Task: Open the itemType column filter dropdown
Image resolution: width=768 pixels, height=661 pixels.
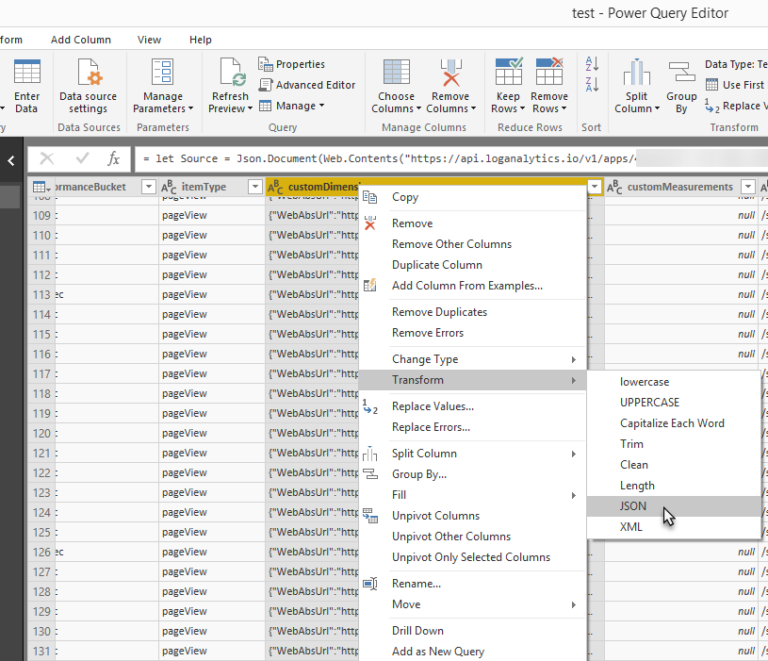Action: (255, 187)
